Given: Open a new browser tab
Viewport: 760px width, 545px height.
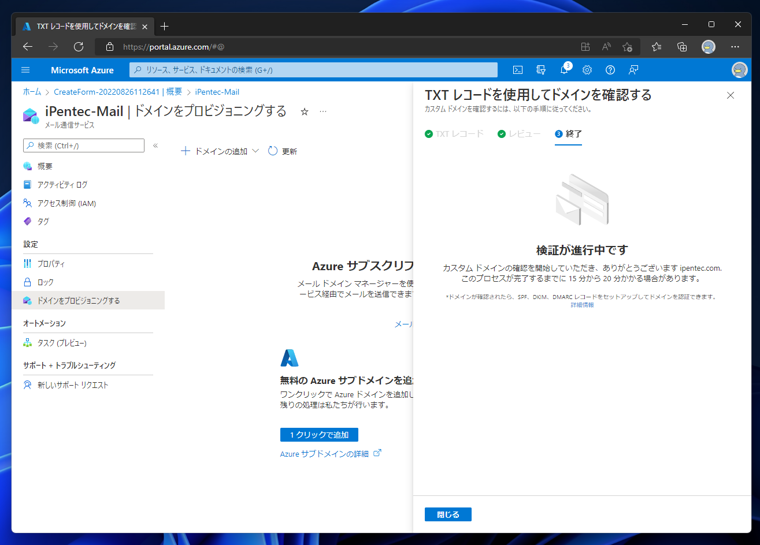Looking at the screenshot, I should 164,26.
